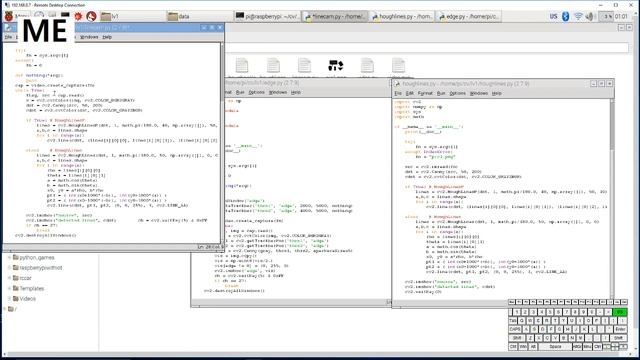Switch to the data folder taskbar window
This screenshot has width=640, height=360.
click(200, 16)
